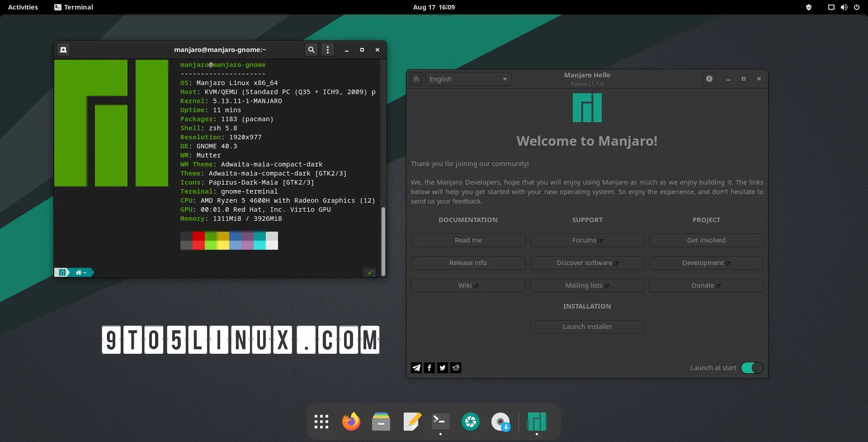Open the Facebook social link

[429, 368]
